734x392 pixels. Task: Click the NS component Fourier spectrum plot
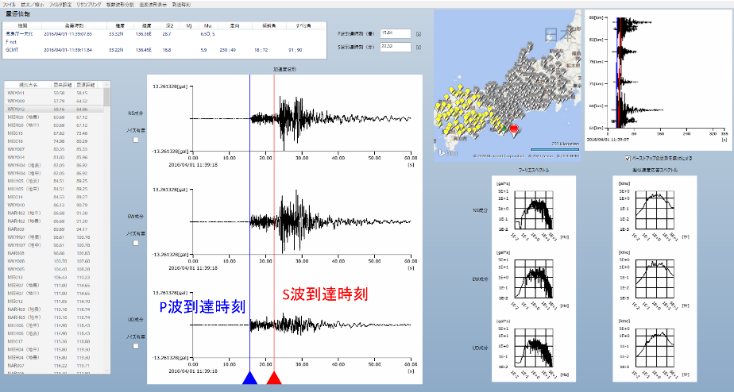534,210
